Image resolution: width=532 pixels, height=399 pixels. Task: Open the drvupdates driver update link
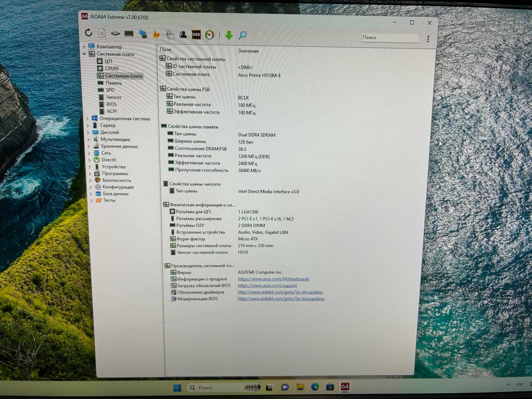(x=280, y=292)
